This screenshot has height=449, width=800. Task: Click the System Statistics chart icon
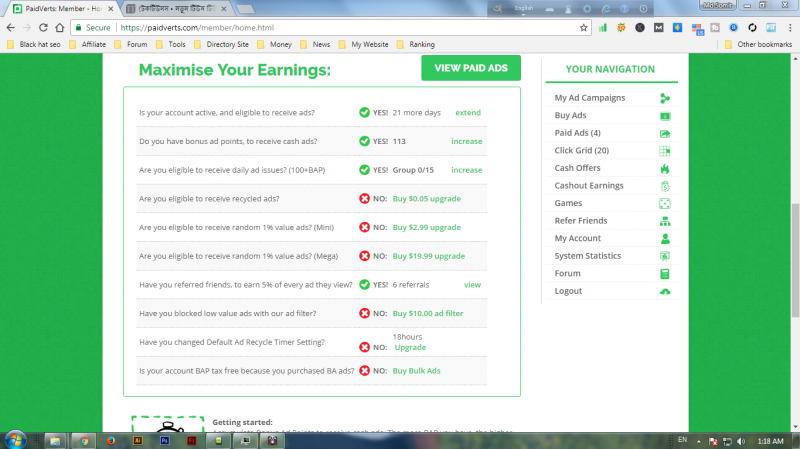665,256
